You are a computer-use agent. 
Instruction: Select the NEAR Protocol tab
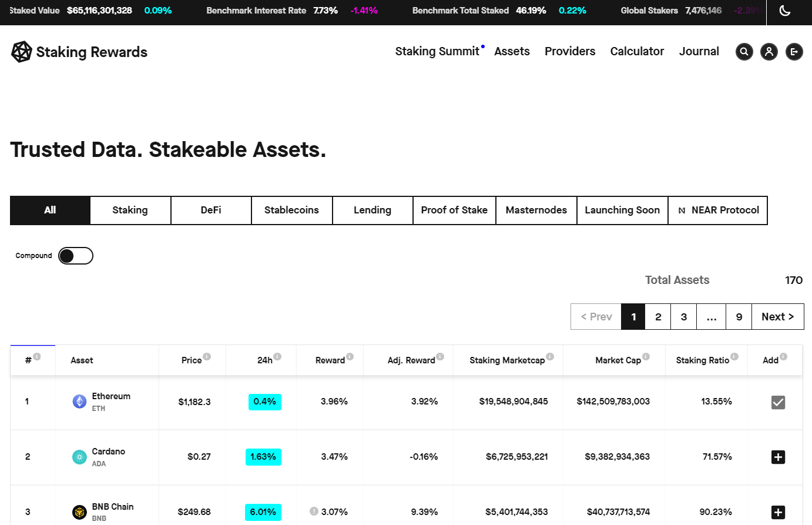718,210
